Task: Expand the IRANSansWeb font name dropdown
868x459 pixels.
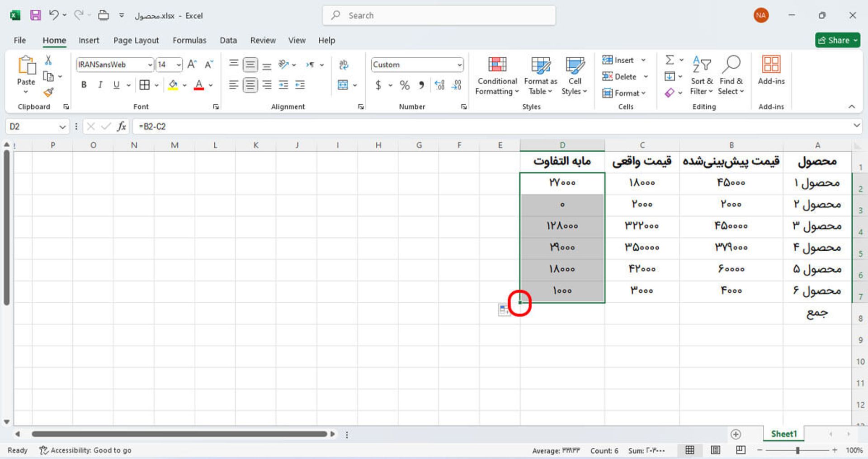Action: click(150, 65)
